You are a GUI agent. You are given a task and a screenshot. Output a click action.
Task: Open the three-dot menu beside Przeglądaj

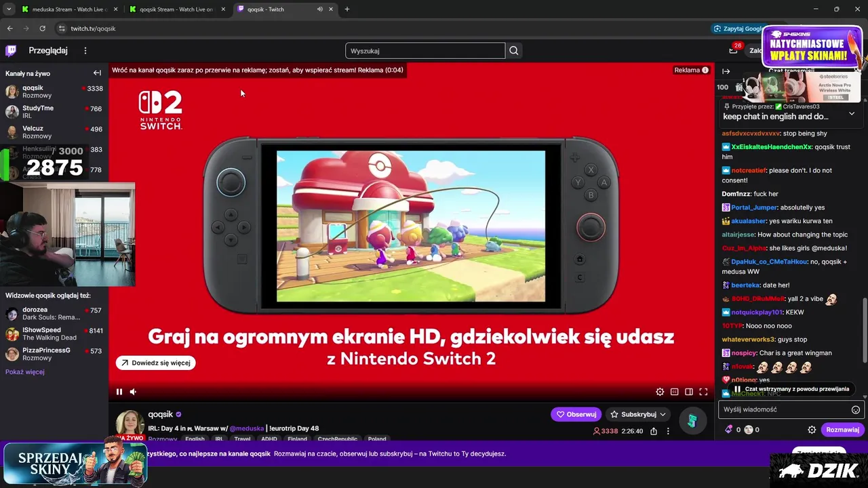point(85,51)
